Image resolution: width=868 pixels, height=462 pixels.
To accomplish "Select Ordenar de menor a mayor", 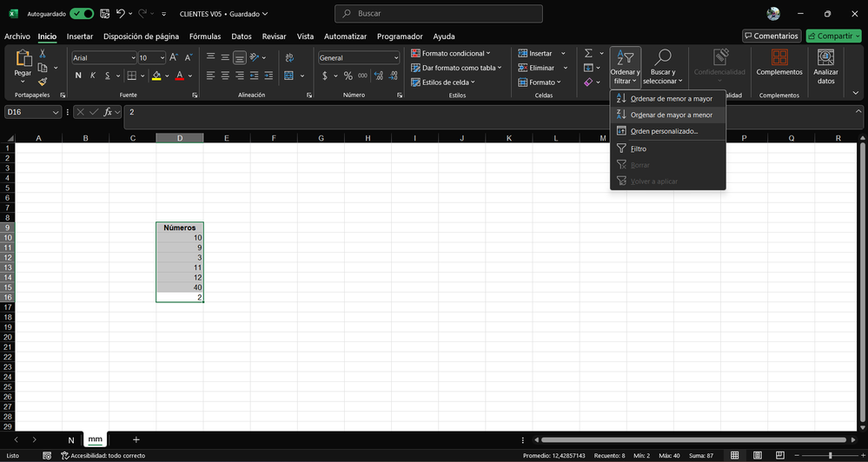I will tap(671, 98).
